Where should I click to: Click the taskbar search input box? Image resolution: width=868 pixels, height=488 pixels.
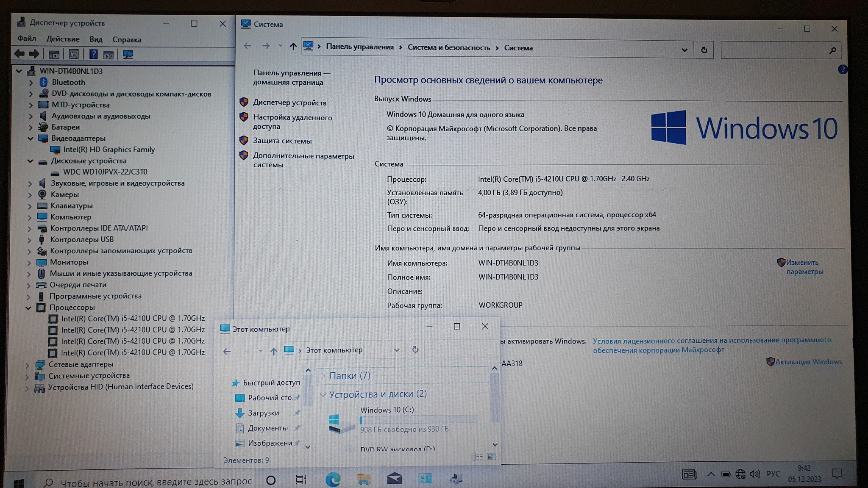coord(156,482)
